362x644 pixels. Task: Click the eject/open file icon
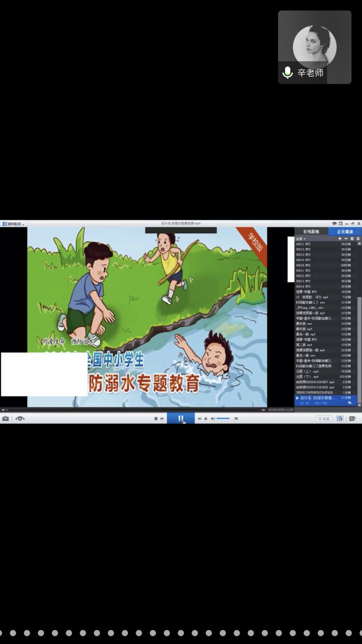206,418
